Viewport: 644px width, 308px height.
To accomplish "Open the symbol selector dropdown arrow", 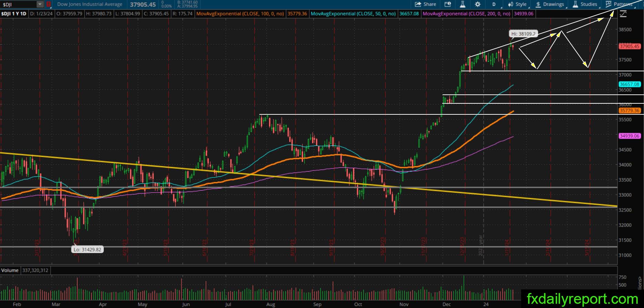I will point(40,4).
